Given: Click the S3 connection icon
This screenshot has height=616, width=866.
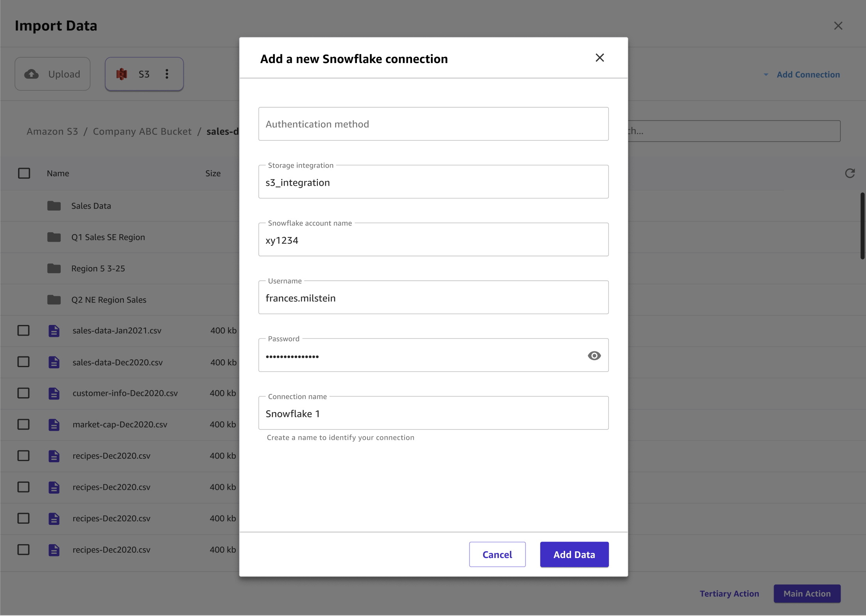Looking at the screenshot, I should 122,73.
